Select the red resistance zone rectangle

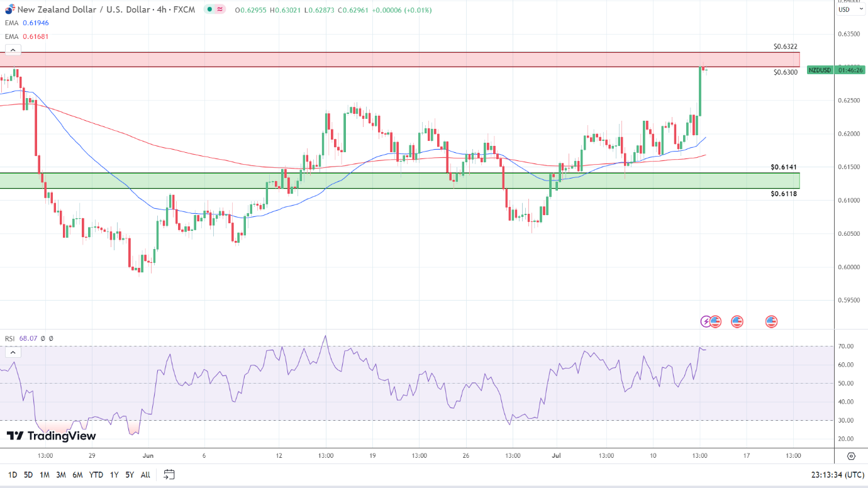coord(400,60)
